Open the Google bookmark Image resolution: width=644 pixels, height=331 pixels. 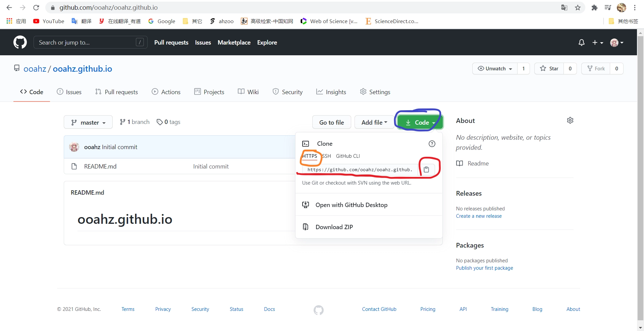point(162,21)
